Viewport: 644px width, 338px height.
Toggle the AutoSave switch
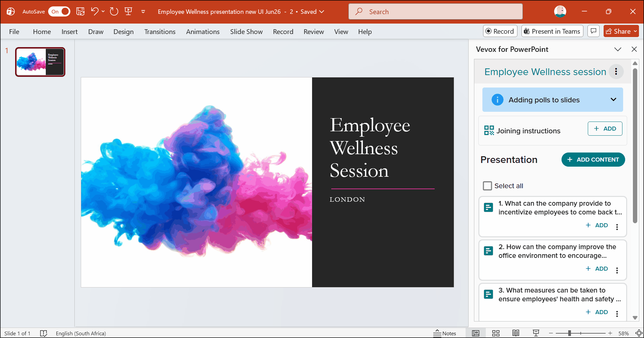[x=59, y=11]
